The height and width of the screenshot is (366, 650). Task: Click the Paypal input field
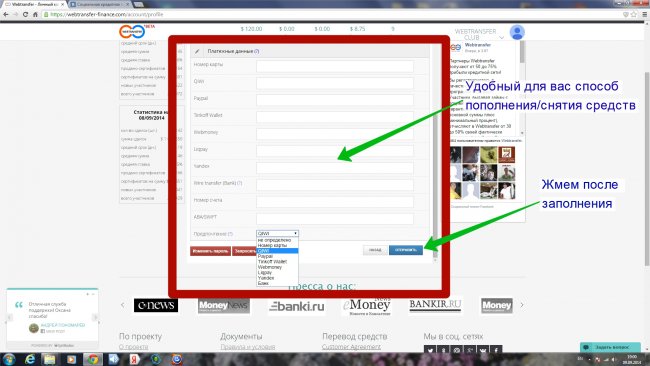(x=335, y=100)
